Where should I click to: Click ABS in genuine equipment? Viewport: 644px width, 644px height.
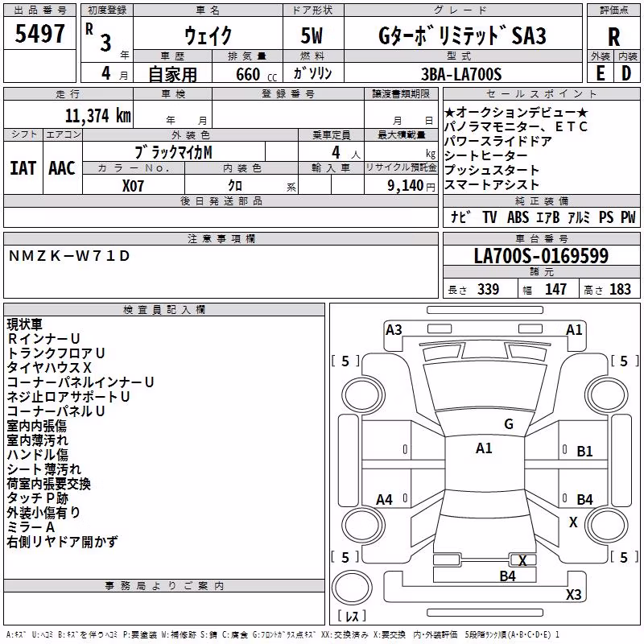518,217
